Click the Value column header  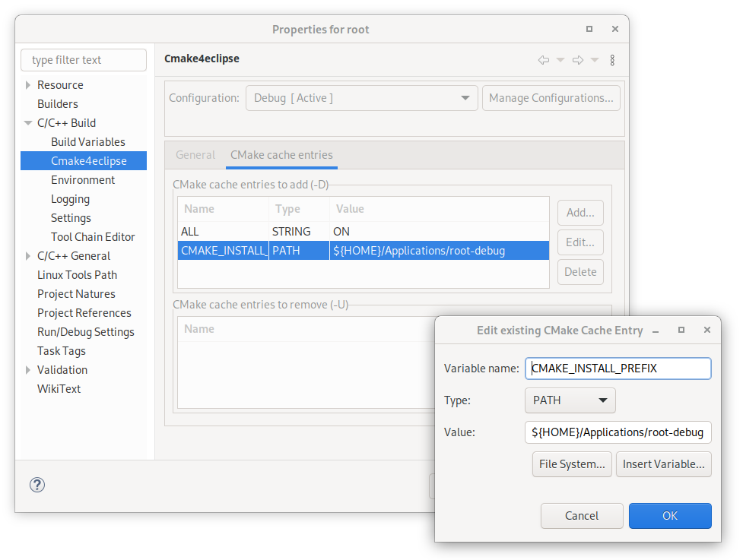pos(440,209)
